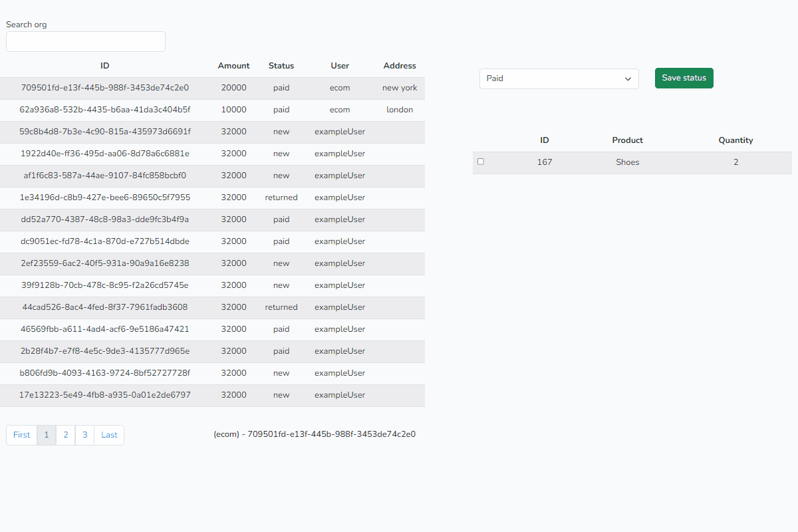This screenshot has height=532, width=798.
Task: Click the Product column header
Action: click(x=627, y=140)
